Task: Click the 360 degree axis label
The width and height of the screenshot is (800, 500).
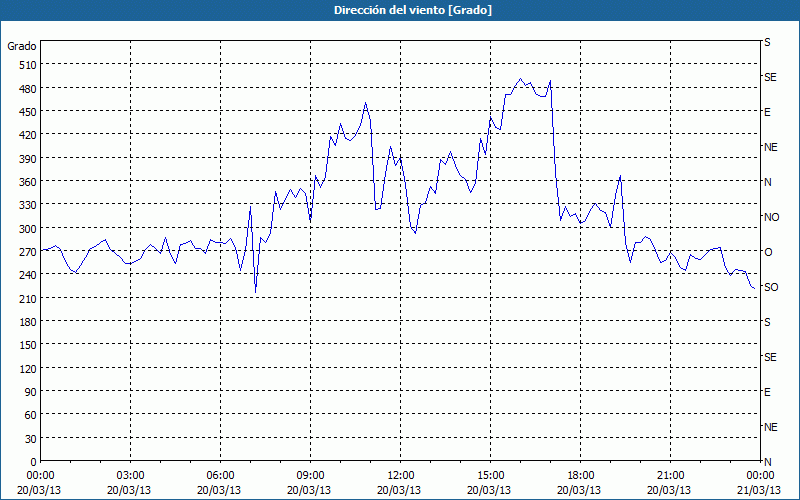Action: (29, 182)
